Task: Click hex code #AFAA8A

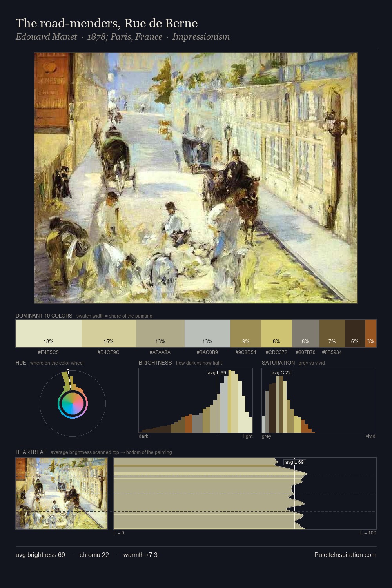Action: point(160,352)
